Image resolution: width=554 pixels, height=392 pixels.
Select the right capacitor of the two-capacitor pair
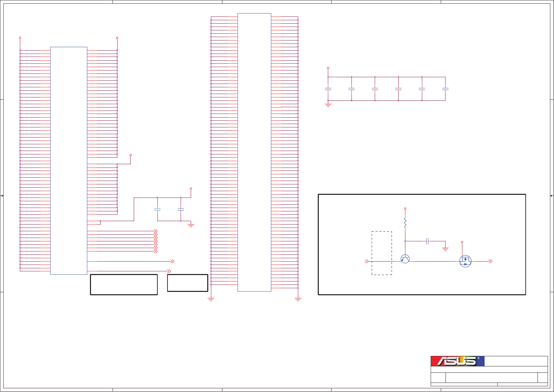[181, 210]
